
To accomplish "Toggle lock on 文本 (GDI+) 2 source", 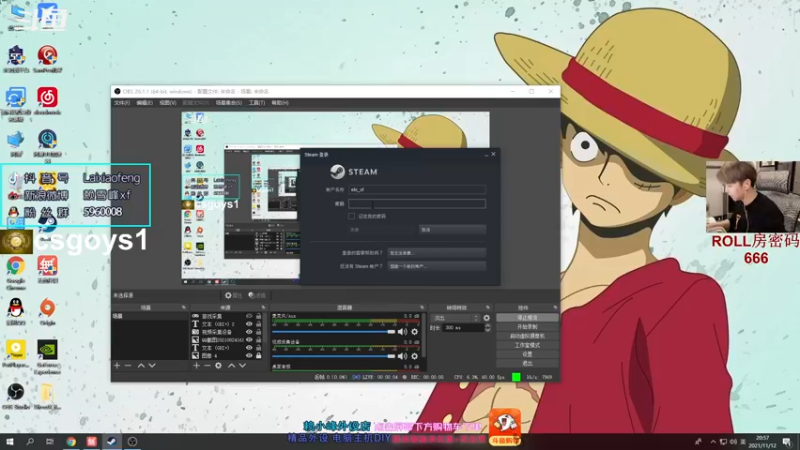I will tap(259, 324).
